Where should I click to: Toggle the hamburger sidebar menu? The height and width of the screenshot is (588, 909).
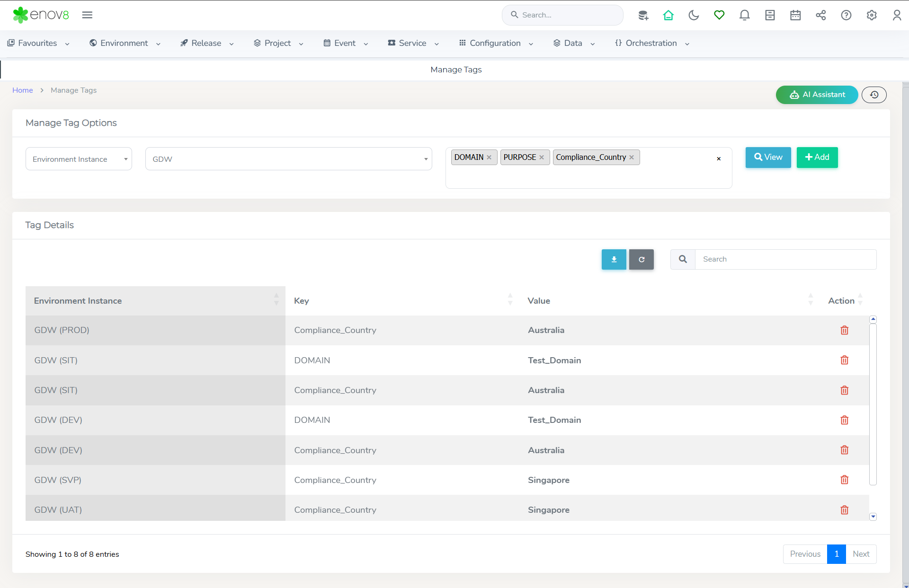click(x=87, y=15)
